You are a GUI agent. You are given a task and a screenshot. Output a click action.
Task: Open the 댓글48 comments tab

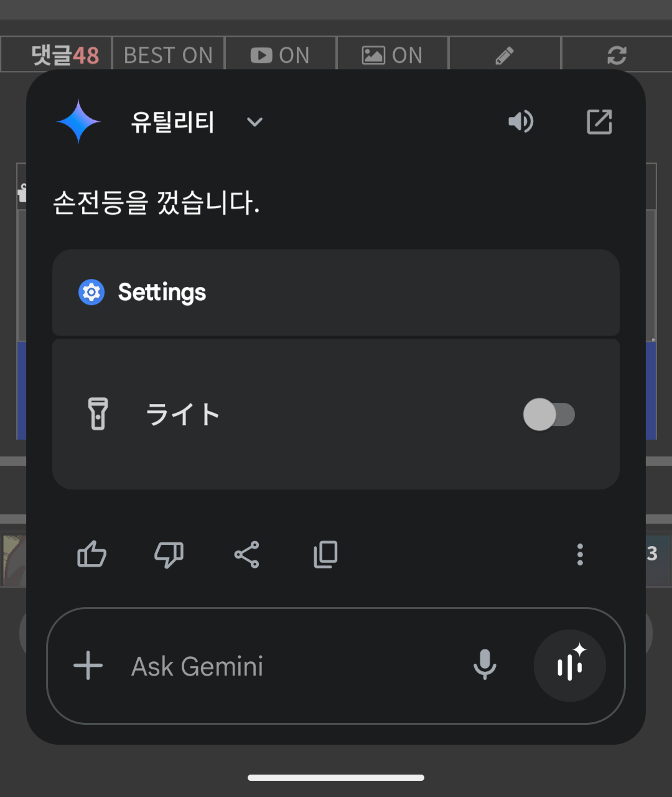click(x=65, y=55)
